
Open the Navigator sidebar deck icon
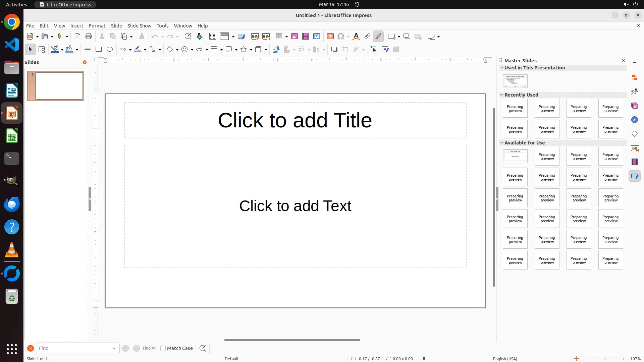click(x=635, y=120)
